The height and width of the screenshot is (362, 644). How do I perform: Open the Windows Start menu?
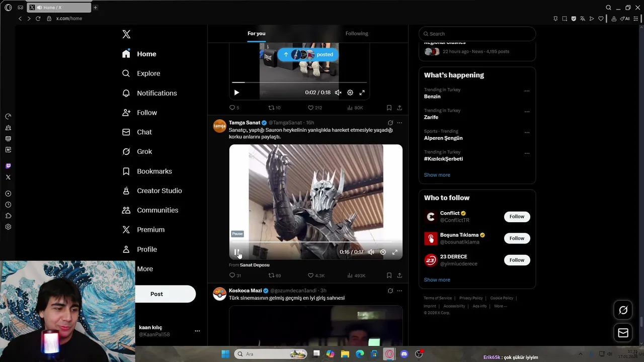[225, 354]
